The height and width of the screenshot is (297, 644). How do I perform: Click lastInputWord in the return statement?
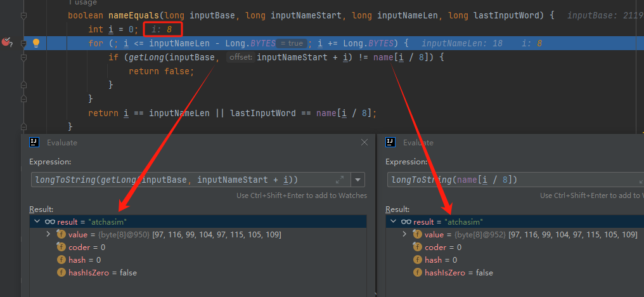coord(262,113)
